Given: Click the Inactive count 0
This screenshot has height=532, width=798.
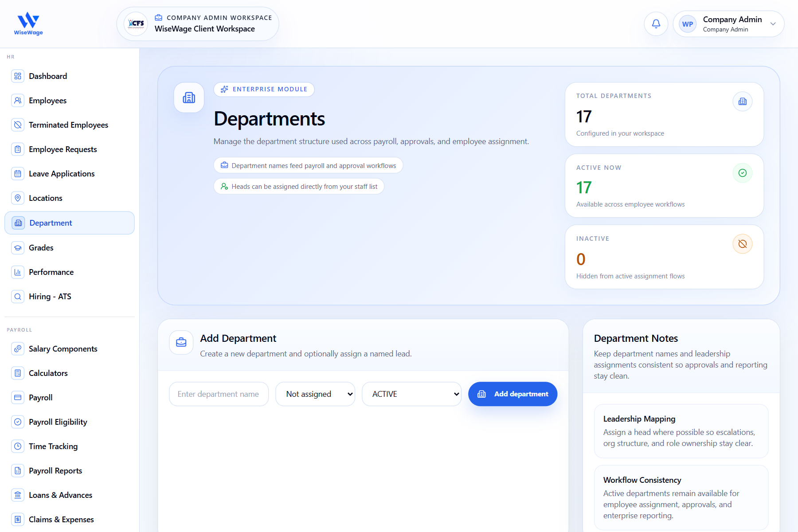Looking at the screenshot, I should click(581, 259).
